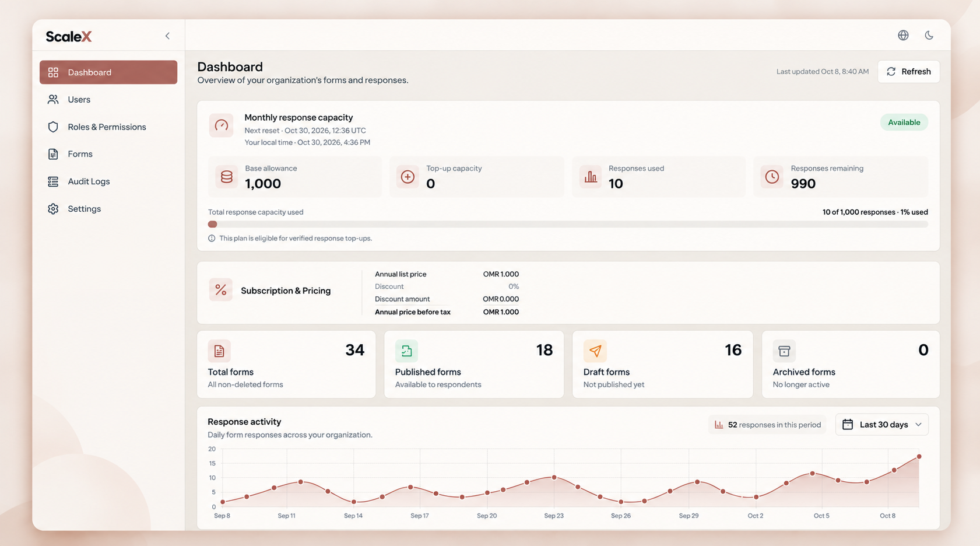Toggle dark mode moon icon
The width and height of the screenshot is (980, 546).
[x=929, y=36]
